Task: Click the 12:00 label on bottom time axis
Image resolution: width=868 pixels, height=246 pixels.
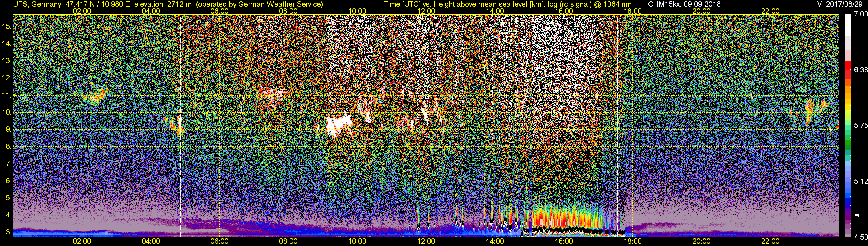Action: (426, 241)
